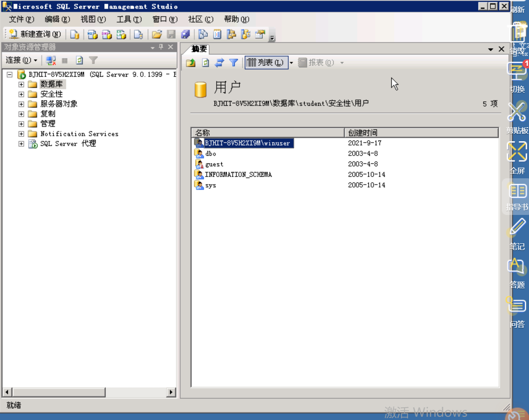The width and height of the screenshot is (529, 420).
Task: Toggle auto-hide pin on Object Explorer
Action: click(161, 47)
